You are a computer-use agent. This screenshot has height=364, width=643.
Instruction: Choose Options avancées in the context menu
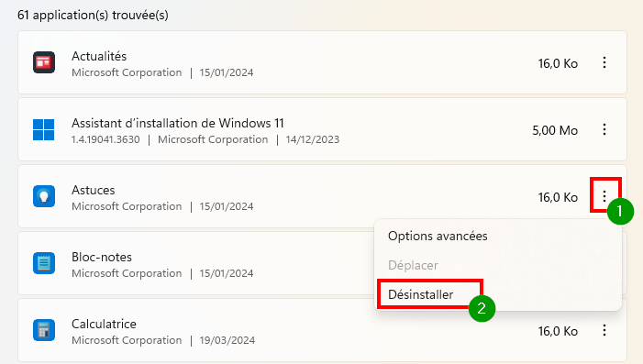tap(438, 237)
